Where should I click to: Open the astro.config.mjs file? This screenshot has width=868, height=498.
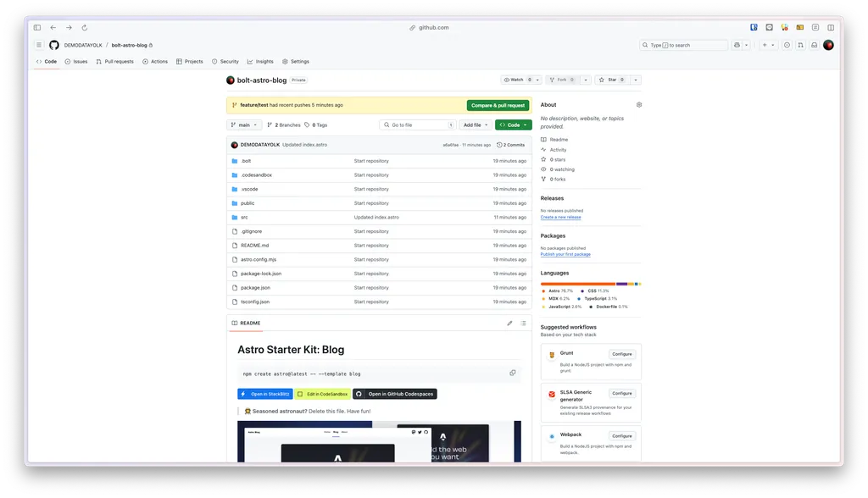(x=259, y=259)
